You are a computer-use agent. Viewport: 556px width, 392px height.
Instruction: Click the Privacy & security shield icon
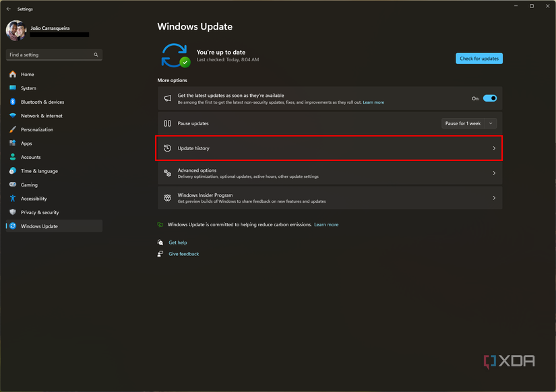(x=13, y=212)
